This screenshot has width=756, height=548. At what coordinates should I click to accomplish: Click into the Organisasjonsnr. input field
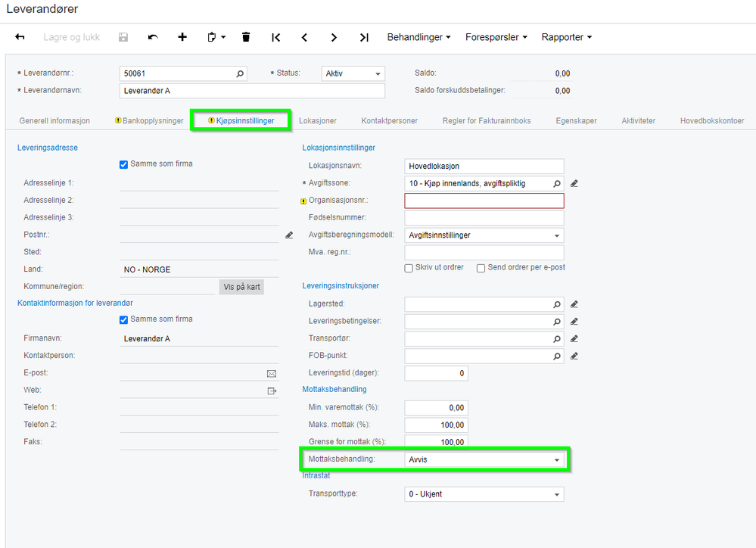click(x=484, y=201)
